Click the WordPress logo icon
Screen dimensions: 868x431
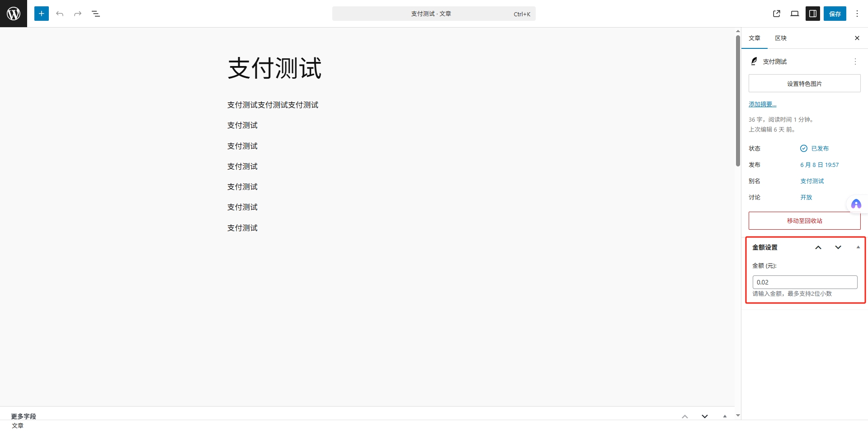(14, 14)
